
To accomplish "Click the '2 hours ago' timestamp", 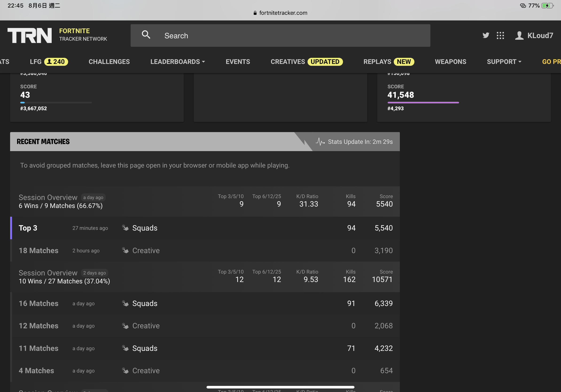I will 86,251.
